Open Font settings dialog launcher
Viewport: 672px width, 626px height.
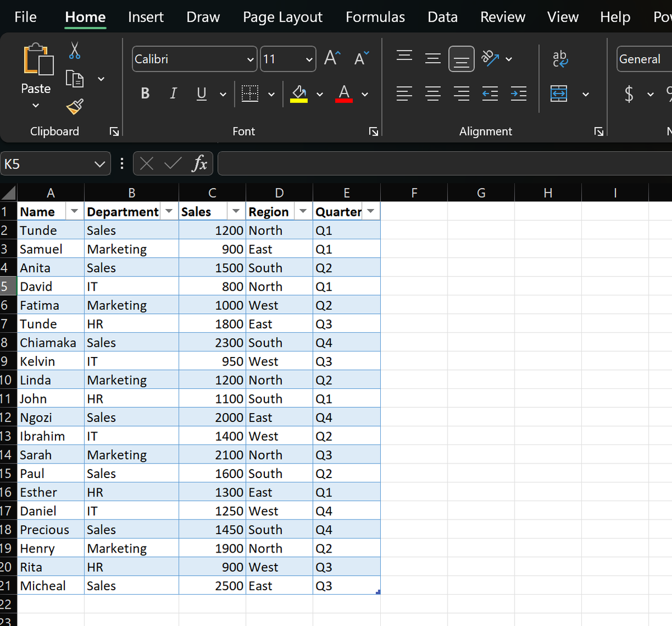374,132
